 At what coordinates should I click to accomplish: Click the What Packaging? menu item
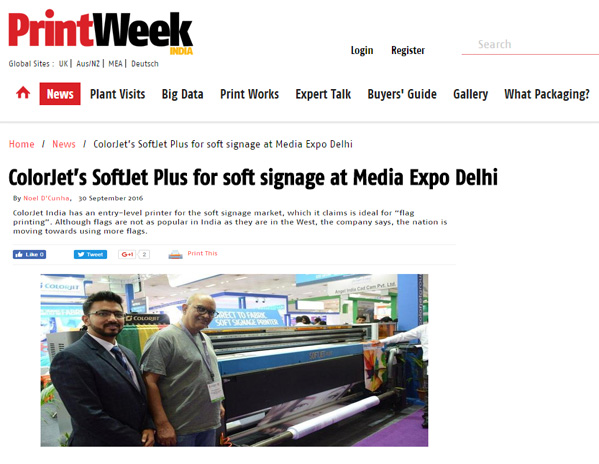pyautogui.click(x=547, y=94)
